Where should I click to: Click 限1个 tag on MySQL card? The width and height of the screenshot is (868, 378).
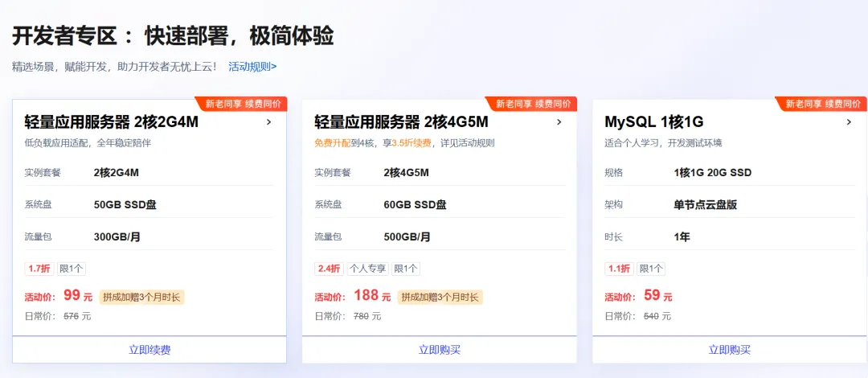click(651, 269)
